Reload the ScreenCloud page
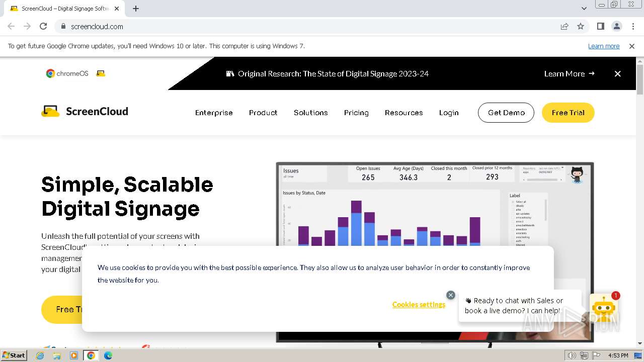 click(43, 27)
